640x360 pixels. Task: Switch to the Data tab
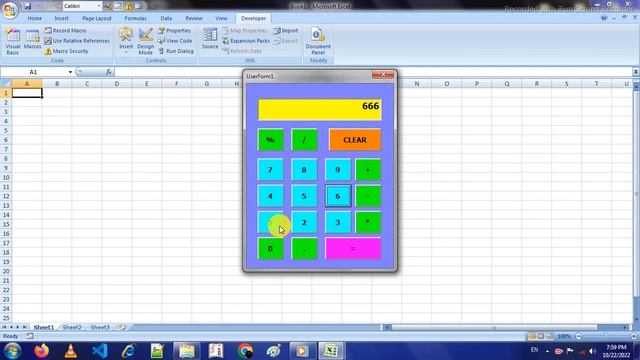(166, 18)
